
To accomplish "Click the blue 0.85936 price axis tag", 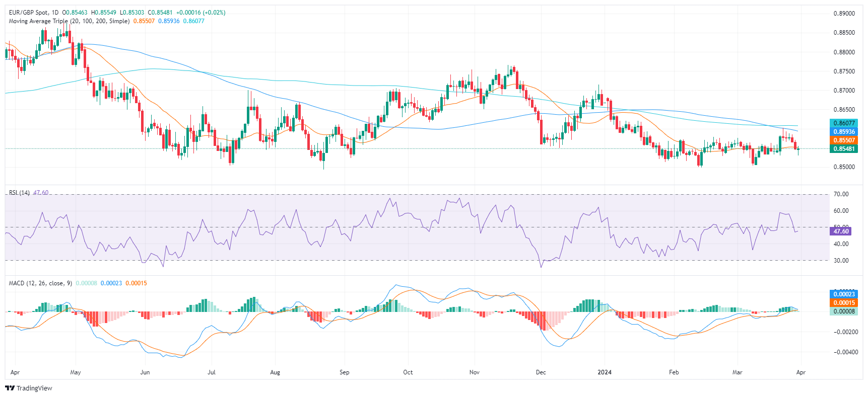I will point(843,132).
